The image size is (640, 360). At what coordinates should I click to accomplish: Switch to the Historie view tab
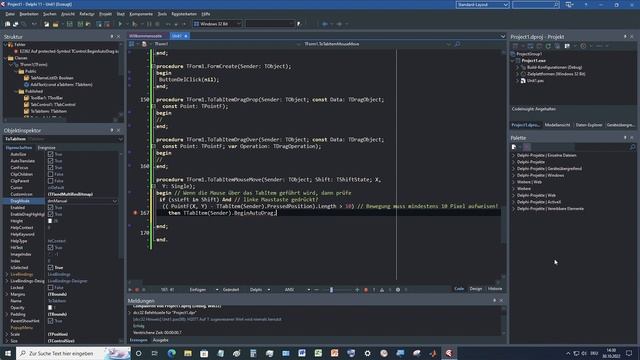coord(495,289)
